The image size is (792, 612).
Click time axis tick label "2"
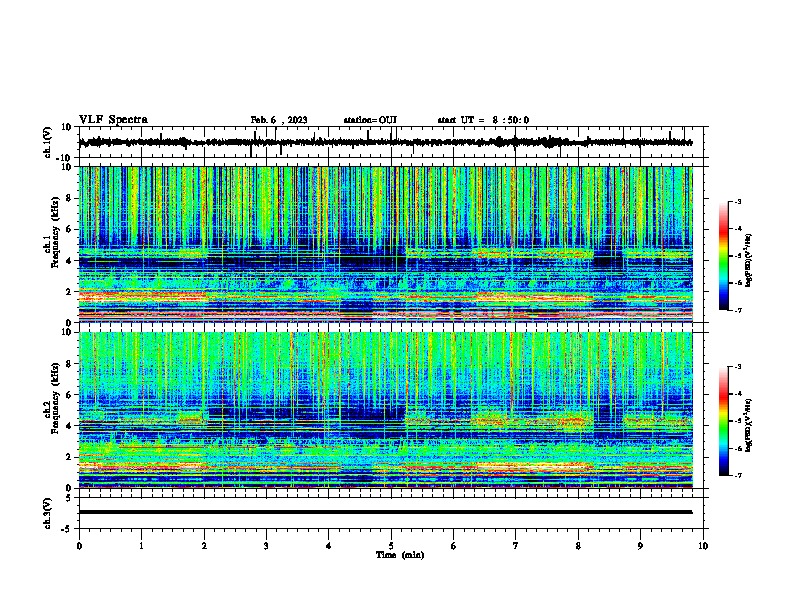click(204, 546)
